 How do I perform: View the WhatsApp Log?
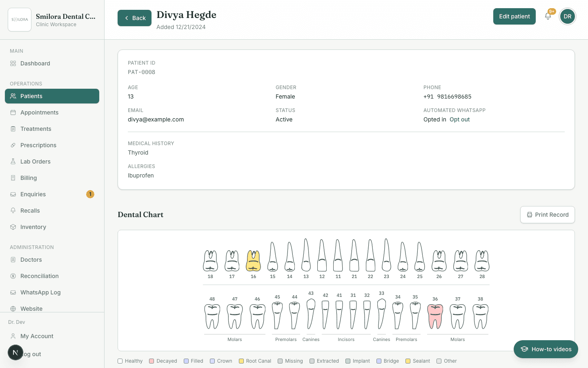click(x=52, y=292)
